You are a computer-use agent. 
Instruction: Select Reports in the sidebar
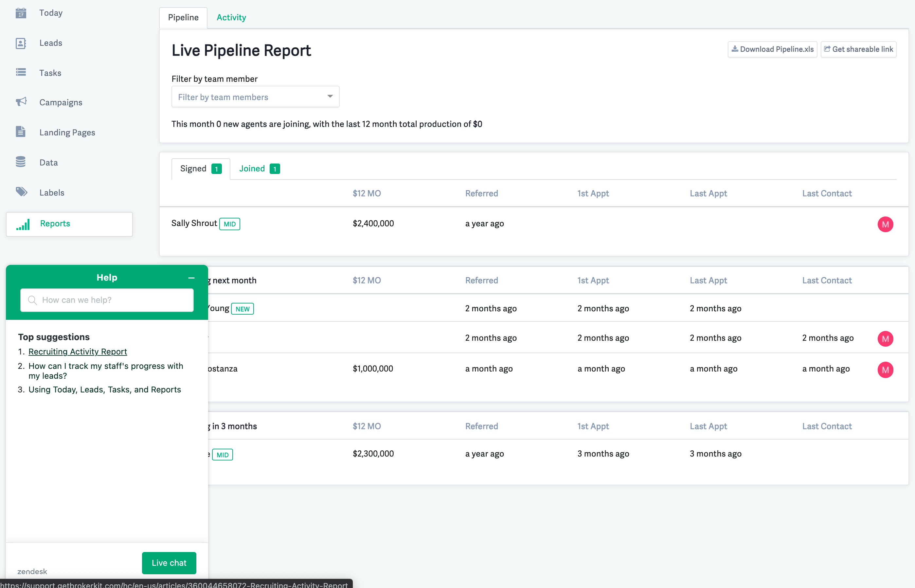[69, 224]
